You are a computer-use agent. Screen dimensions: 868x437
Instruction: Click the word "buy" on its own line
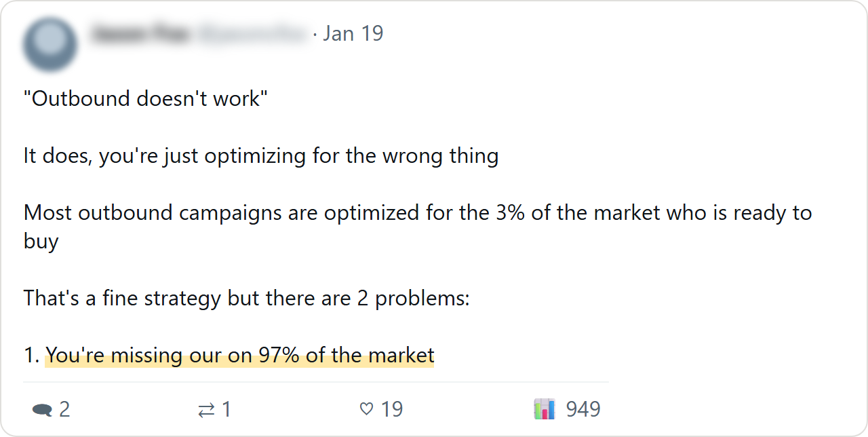point(41,242)
